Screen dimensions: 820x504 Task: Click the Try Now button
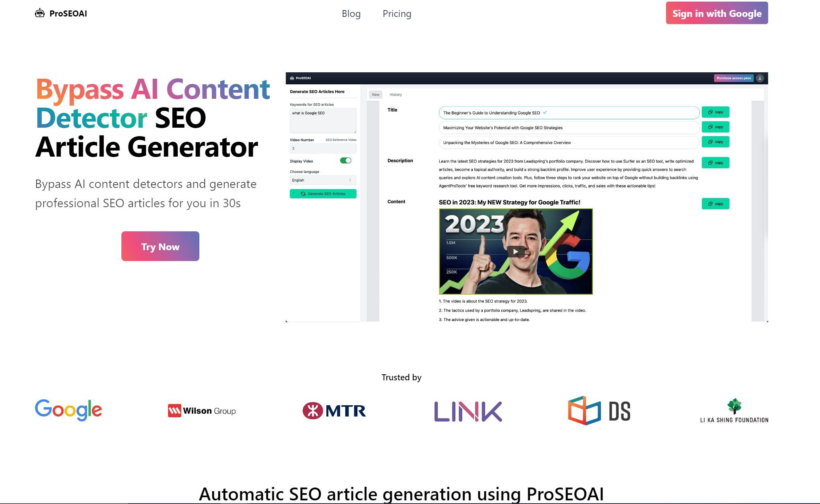(x=160, y=246)
